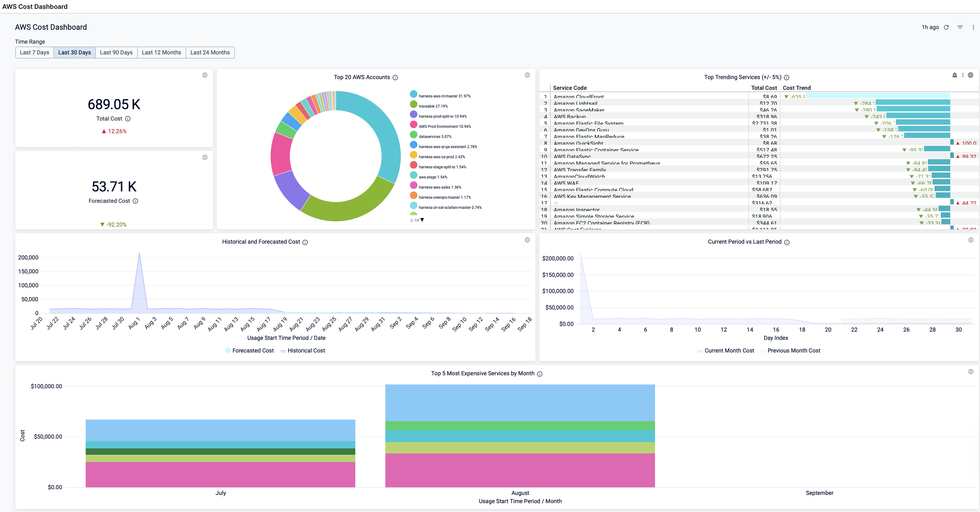Select the Last 12 Months time range

click(161, 53)
